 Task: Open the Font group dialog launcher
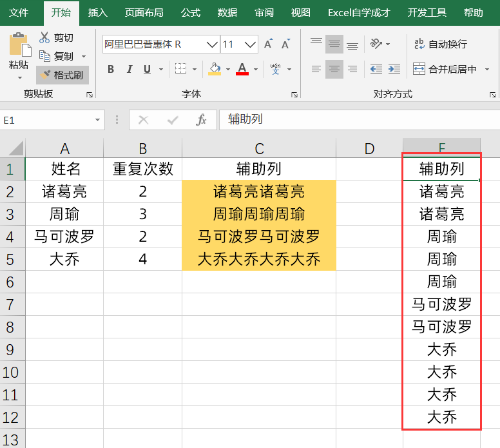(x=294, y=95)
